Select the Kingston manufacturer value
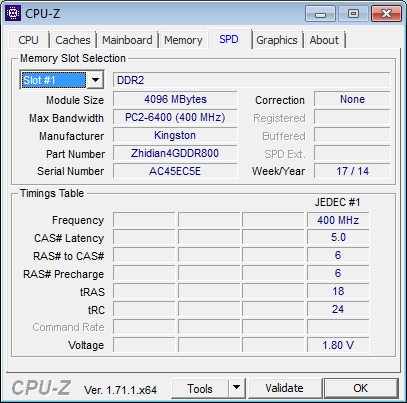The height and width of the screenshot is (403, 407). tap(175, 135)
